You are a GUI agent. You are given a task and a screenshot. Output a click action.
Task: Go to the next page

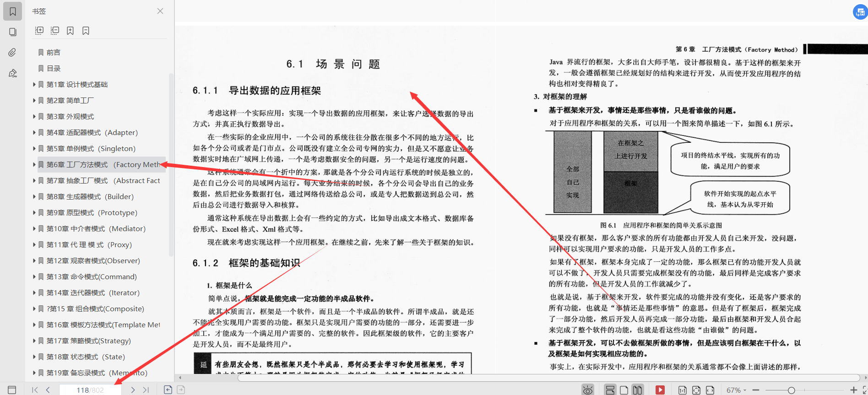[x=133, y=390]
